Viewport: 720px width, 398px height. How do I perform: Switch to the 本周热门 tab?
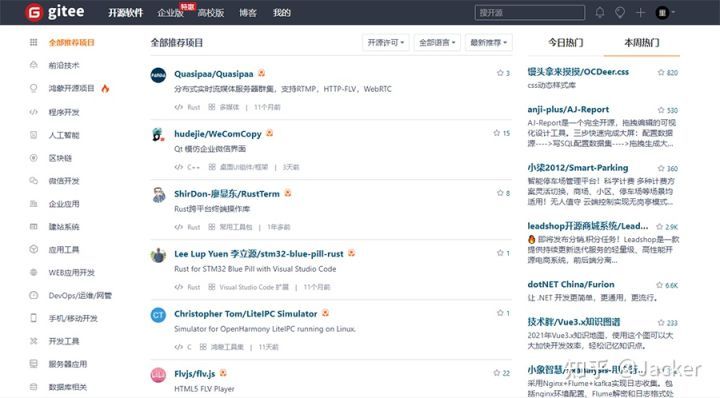[x=641, y=43]
